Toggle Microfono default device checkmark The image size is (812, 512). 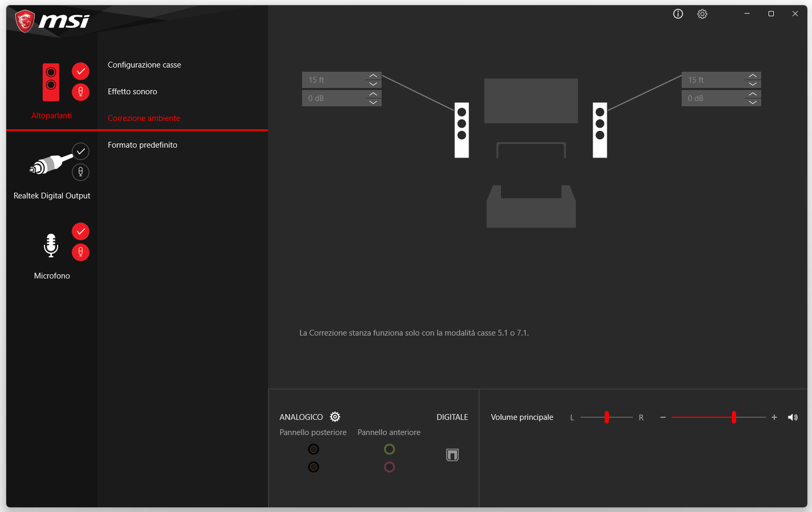click(81, 231)
